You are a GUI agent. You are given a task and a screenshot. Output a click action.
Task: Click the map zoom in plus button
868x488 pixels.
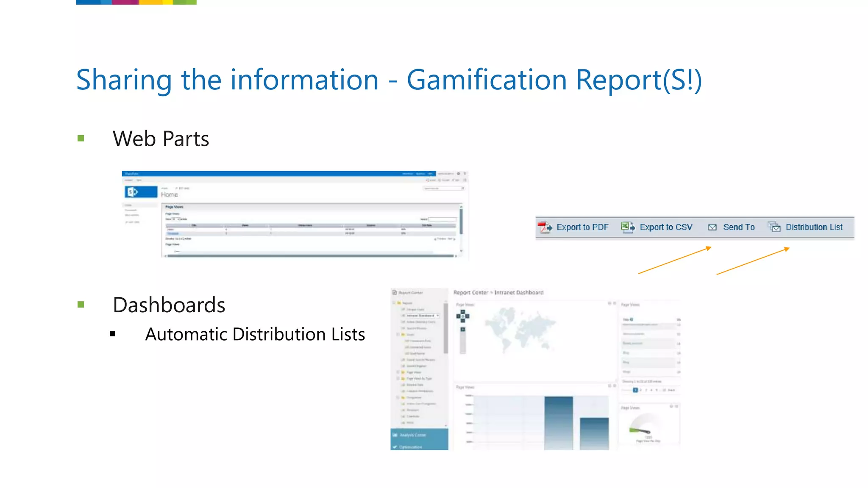463,329
